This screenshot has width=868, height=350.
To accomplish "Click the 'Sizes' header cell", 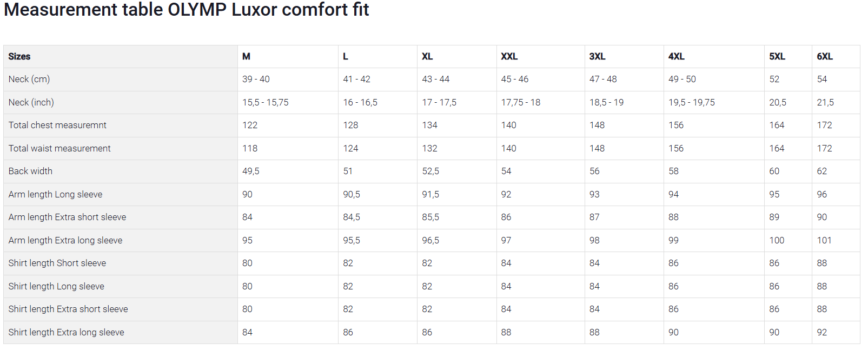I will [19, 56].
